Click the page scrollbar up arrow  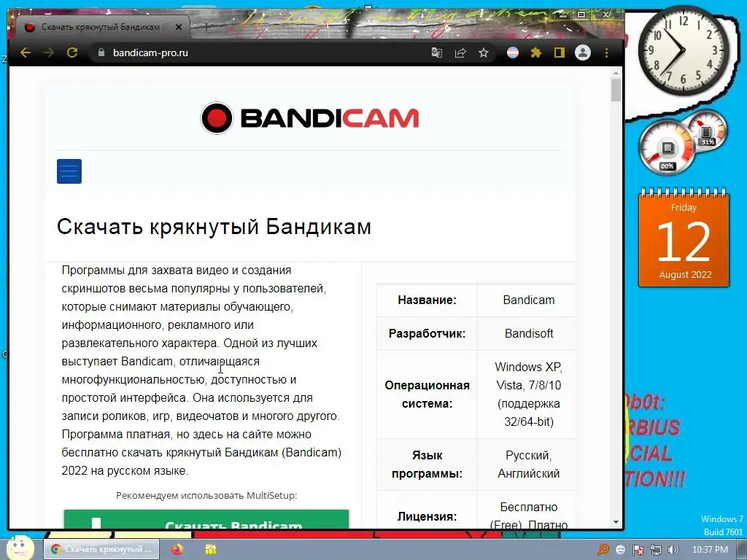coord(616,74)
